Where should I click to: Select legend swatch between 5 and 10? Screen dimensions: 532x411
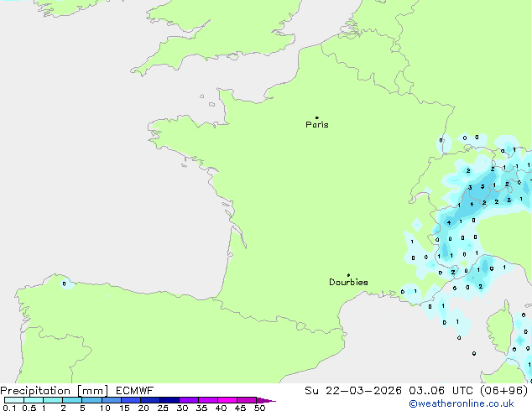pyautogui.click(x=92, y=401)
